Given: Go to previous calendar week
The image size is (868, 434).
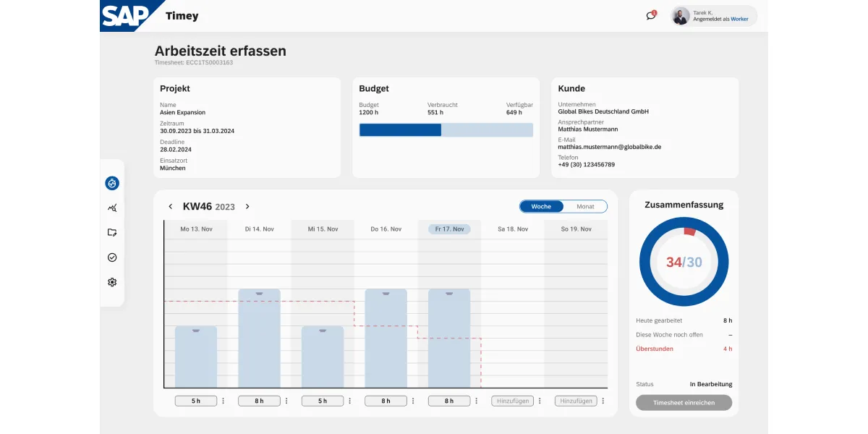Looking at the screenshot, I should pyautogui.click(x=171, y=207).
